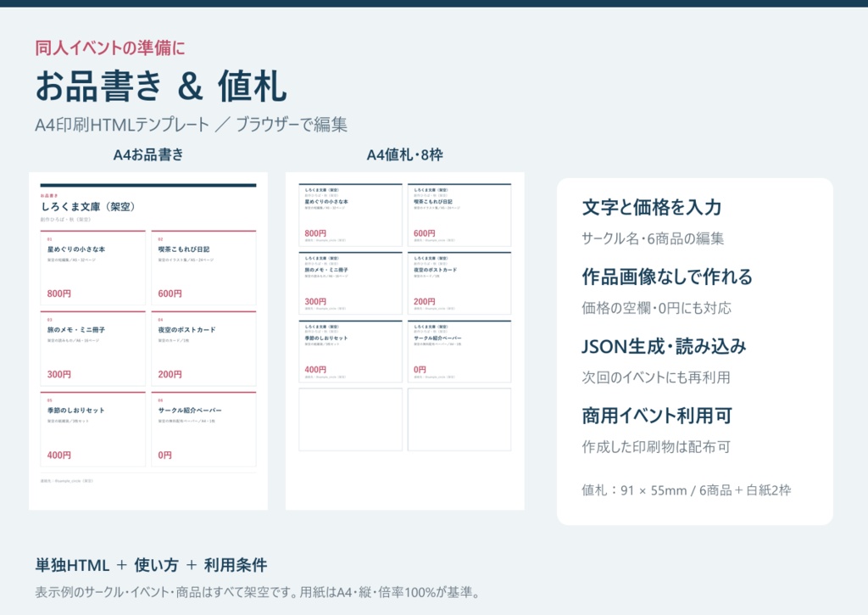Select the heading 作品画像なしで作れる
This screenshot has height=615, width=868.
[x=667, y=277]
